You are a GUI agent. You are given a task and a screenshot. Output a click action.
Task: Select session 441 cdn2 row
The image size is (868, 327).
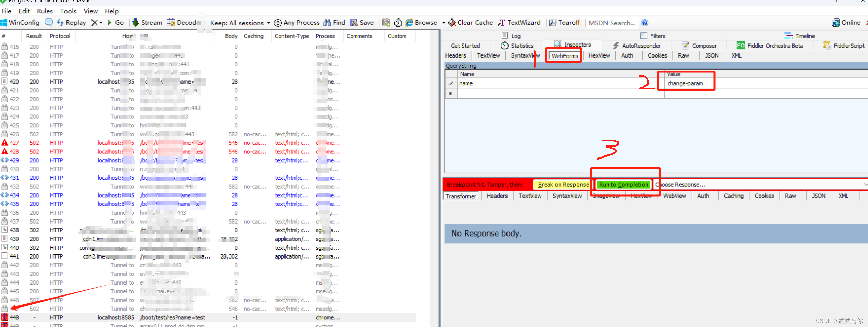coord(208,256)
